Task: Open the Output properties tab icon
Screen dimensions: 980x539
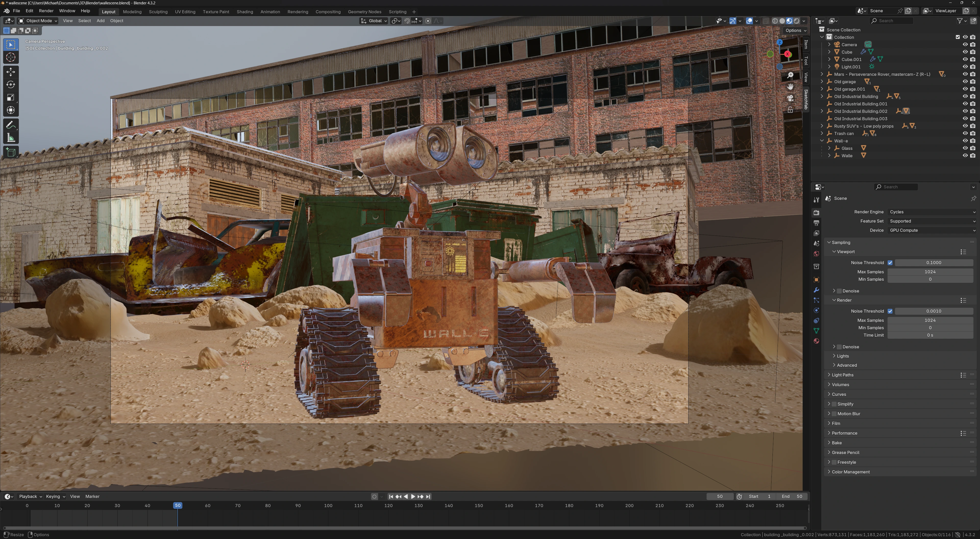Action: 816,223
